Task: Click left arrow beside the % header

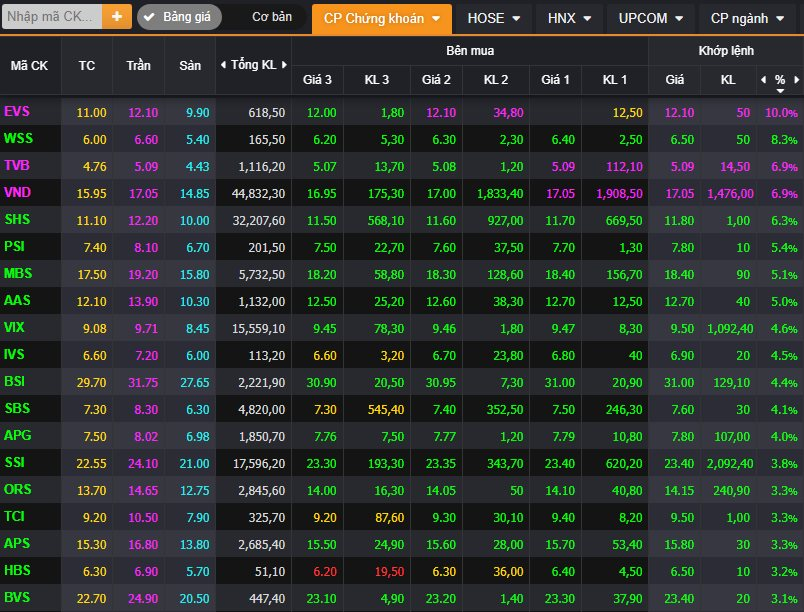Action: [x=763, y=79]
